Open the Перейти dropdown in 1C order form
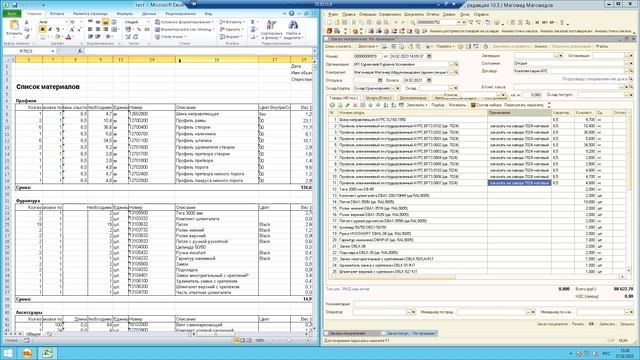Image resolution: width=640 pixels, height=360 pixels. tap(445, 47)
